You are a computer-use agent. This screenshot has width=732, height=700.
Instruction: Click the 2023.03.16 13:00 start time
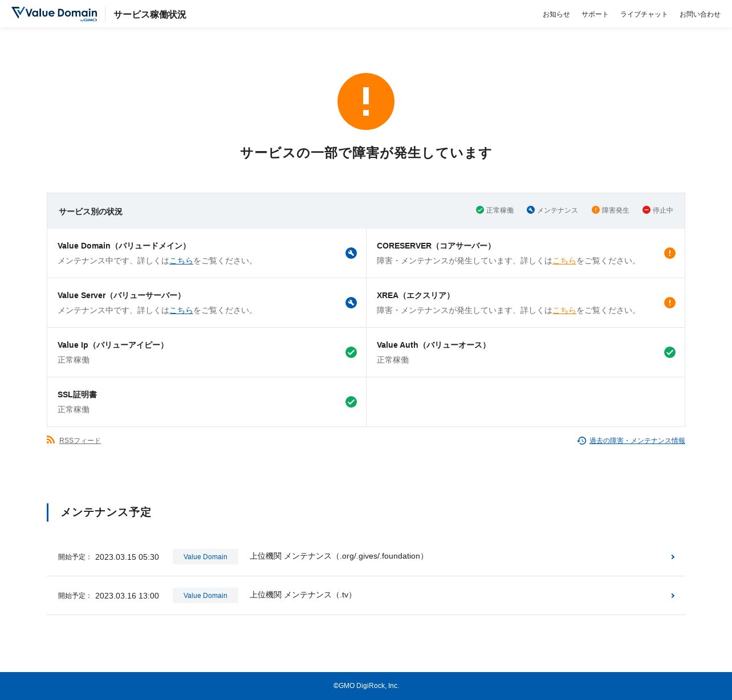point(127,596)
